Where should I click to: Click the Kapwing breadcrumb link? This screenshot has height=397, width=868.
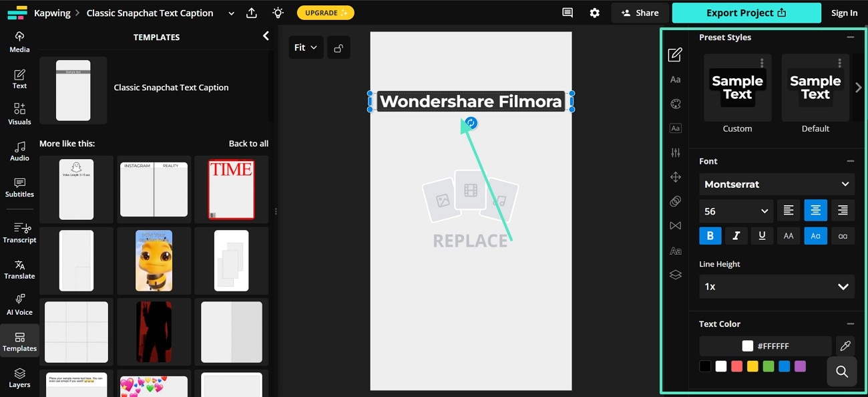(x=53, y=13)
